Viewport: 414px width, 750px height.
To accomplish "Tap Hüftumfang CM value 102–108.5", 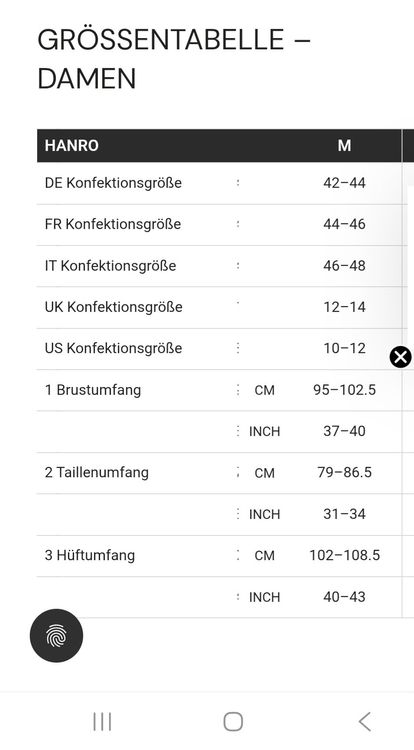I will (344, 555).
